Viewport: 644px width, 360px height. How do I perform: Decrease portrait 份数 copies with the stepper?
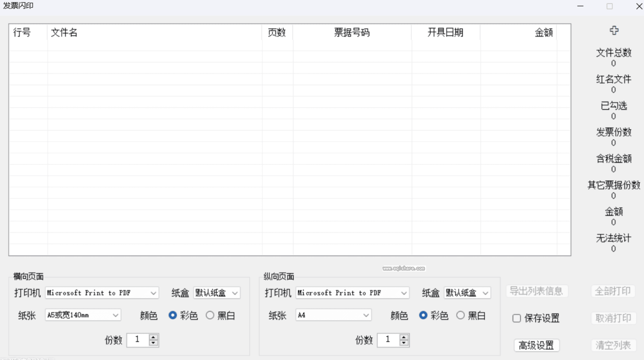[x=404, y=343]
